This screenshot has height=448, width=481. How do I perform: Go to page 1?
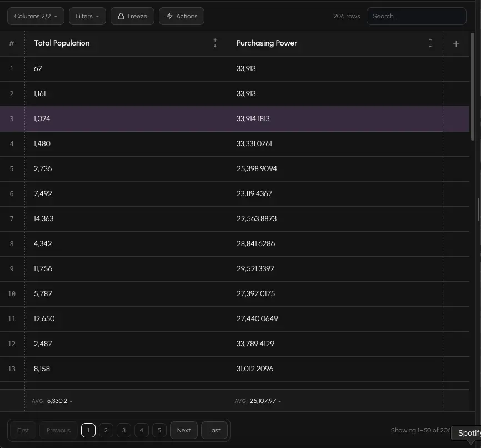coord(88,430)
